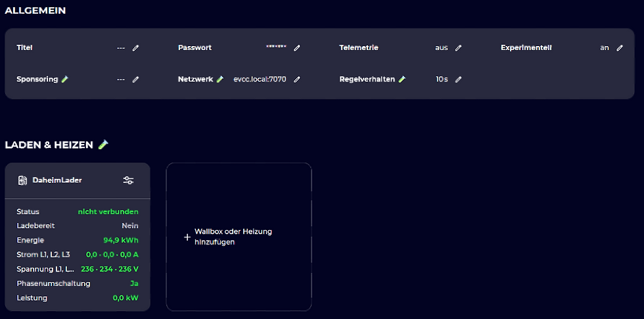Screen dimensions: 644x319
Task: Click the Sponsoring label
Action: [x=37, y=80]
